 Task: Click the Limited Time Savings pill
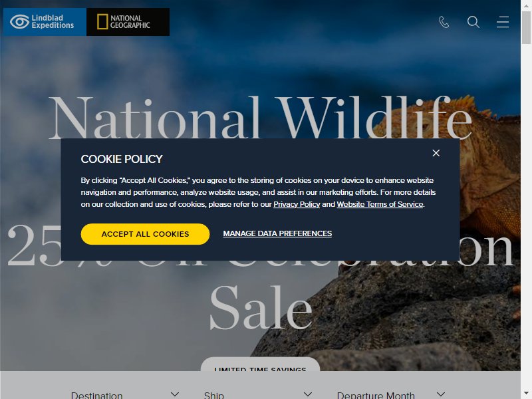(x=260, y=364)
